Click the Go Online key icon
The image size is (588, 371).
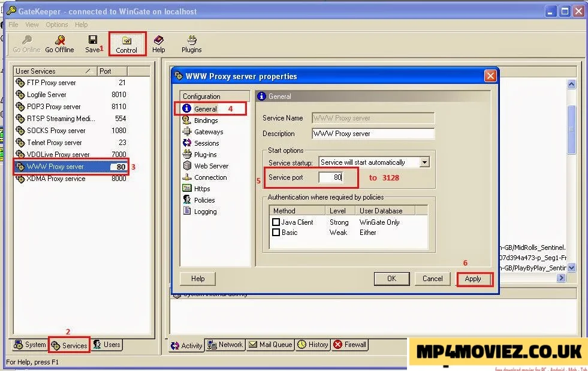(26, 40)
